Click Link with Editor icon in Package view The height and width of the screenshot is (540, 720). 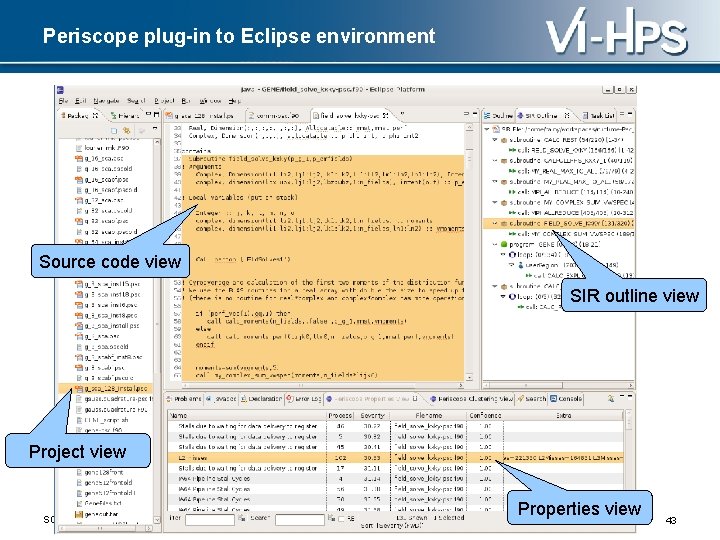pyautogui.click(x=126, y=131)
